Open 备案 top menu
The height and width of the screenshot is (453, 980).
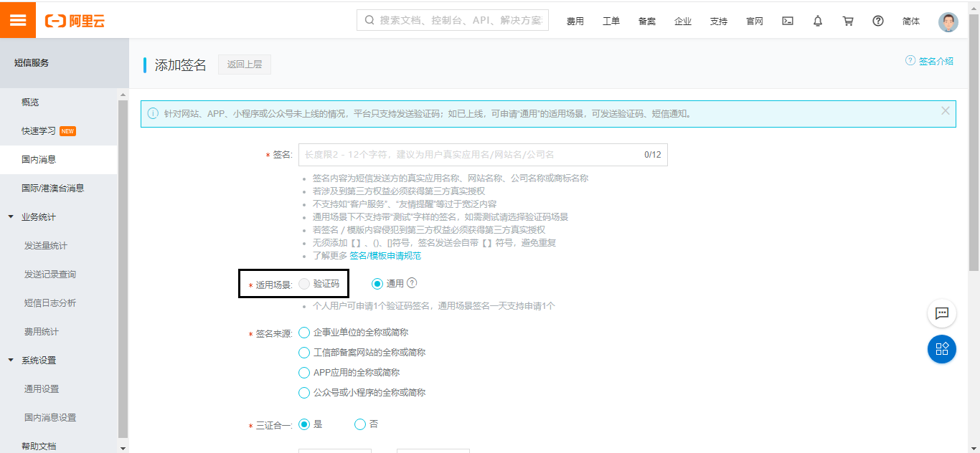(647, 22)
